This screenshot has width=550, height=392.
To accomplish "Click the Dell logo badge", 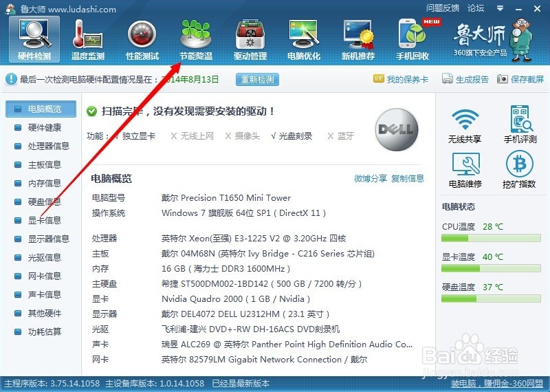I will pyautogui.click(x=397, y=129).
